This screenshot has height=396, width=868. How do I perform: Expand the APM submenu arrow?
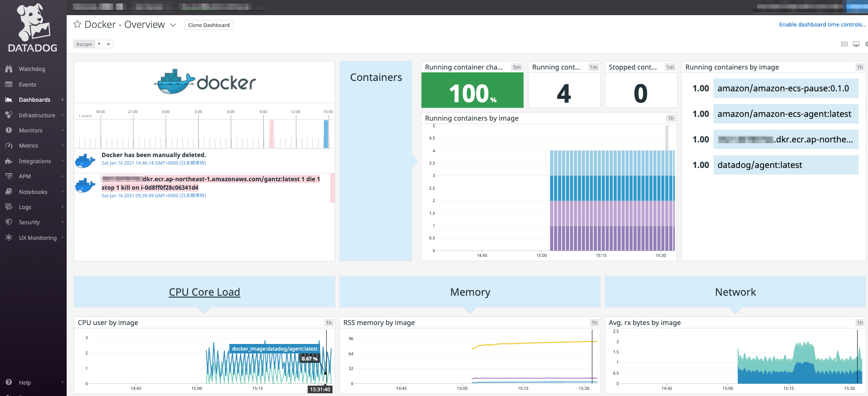[x=62, y=176]
